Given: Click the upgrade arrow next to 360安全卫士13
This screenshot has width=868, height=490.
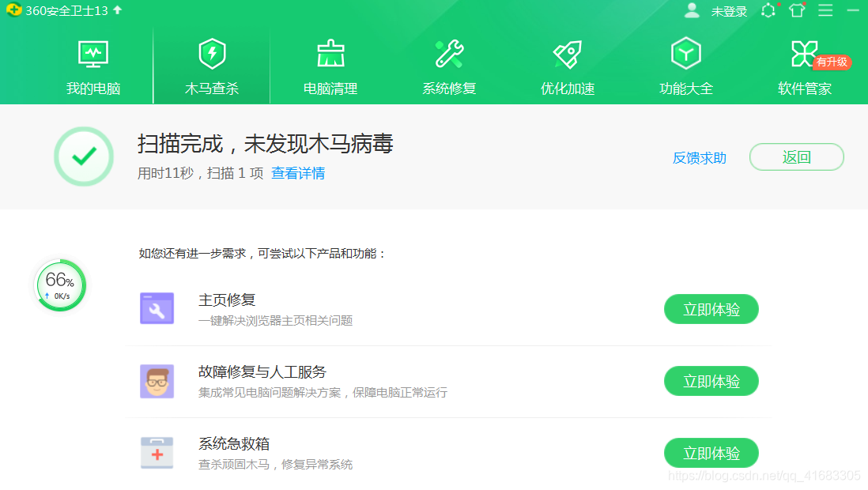Looking at the screenshot, I should (x=117, y=10).
